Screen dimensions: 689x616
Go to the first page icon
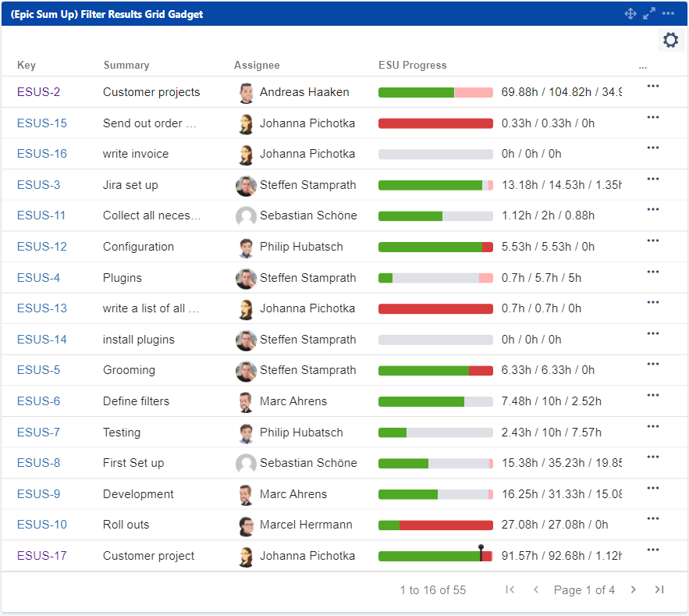pos(510,589)
